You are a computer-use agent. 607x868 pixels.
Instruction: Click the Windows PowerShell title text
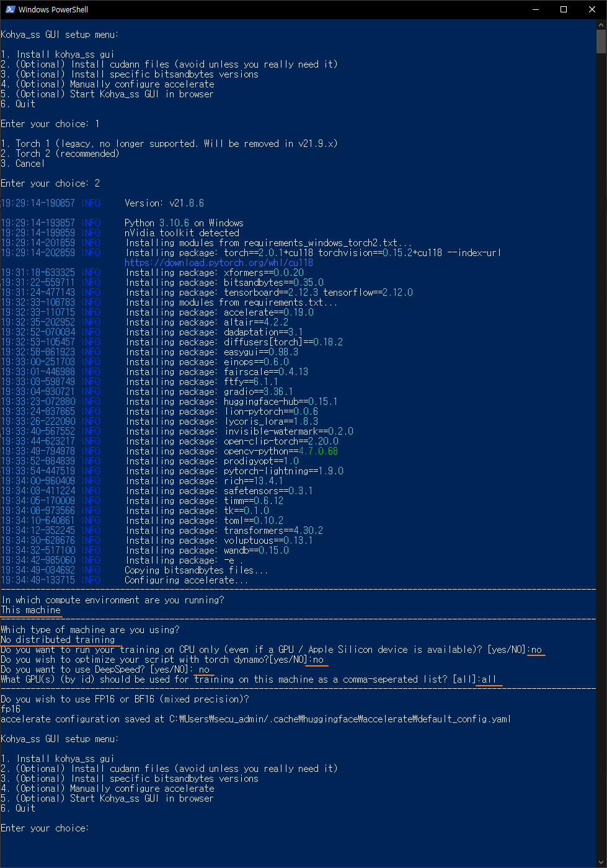(53, 9)
